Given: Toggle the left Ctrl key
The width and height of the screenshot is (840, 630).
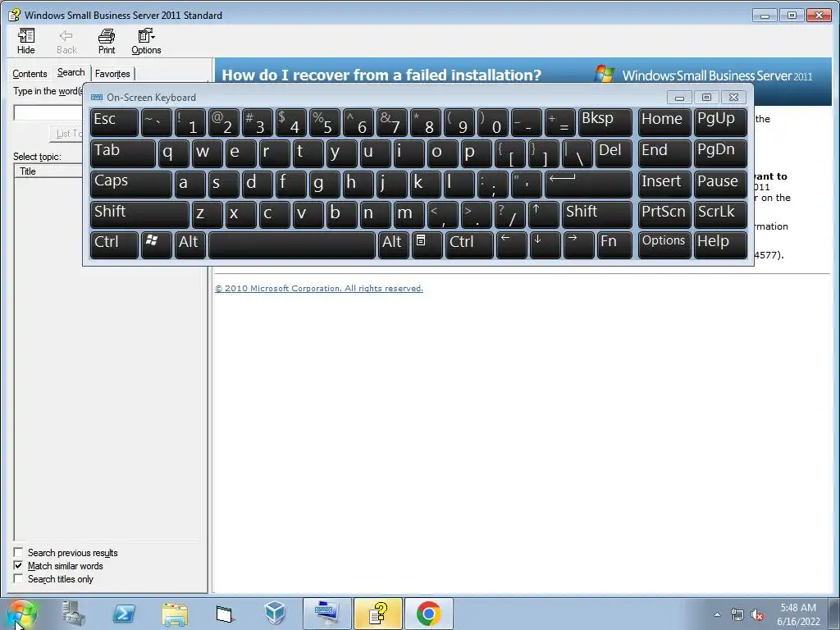Looking at the screenshot, I should (114, 244).
